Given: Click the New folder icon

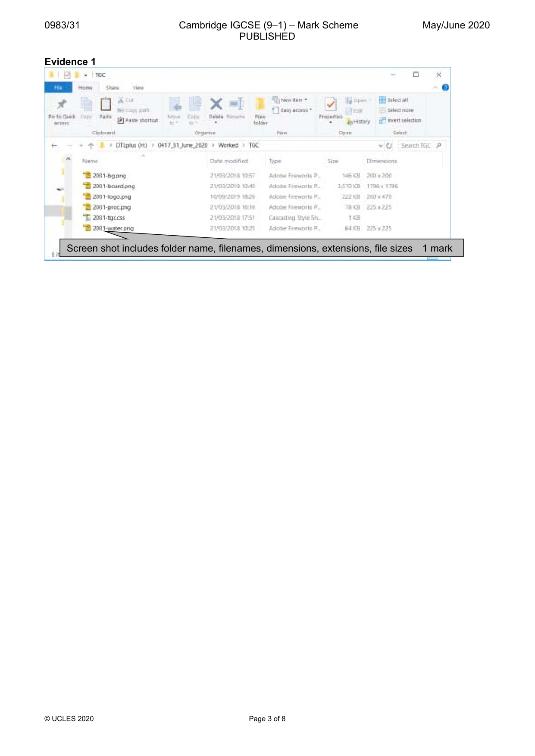Looking at the screenshot, I should click(x=260, y=104).
